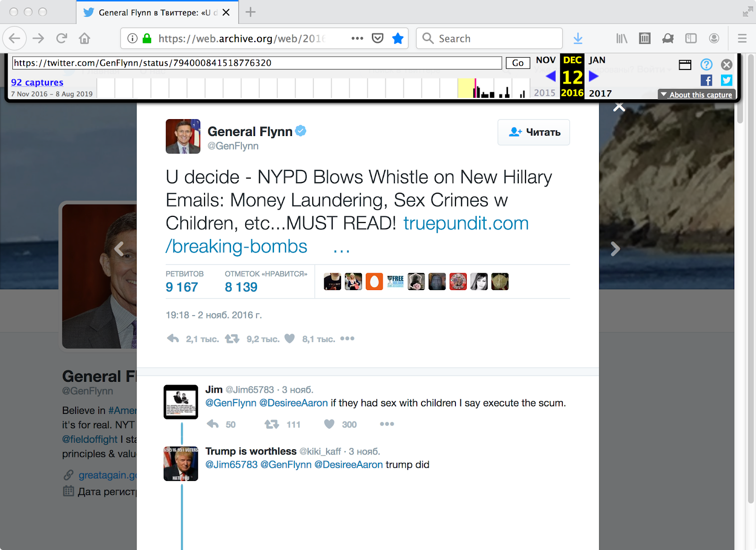This screenshot has height=550, width=756.
Task: Open the Firefox account avatar icon
Action: pos(714,38)
